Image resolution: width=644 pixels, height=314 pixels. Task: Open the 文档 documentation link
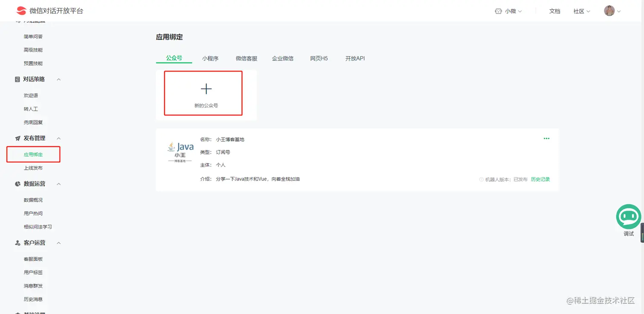555,11
